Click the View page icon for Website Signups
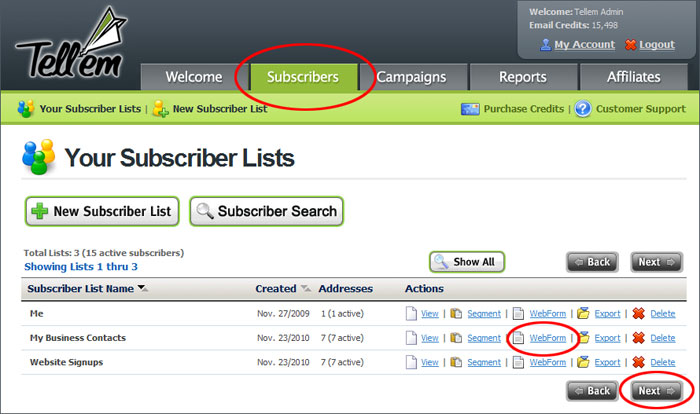 tap(411, 362)
